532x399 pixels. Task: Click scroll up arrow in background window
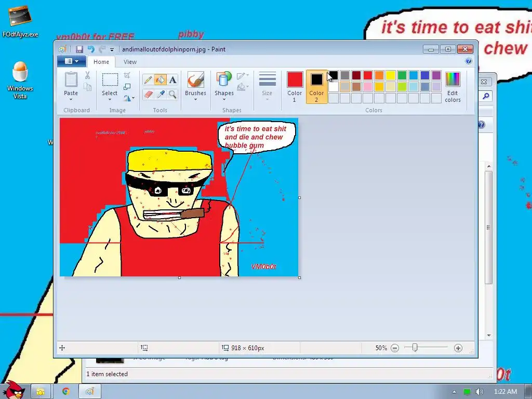tap(489, 166)
